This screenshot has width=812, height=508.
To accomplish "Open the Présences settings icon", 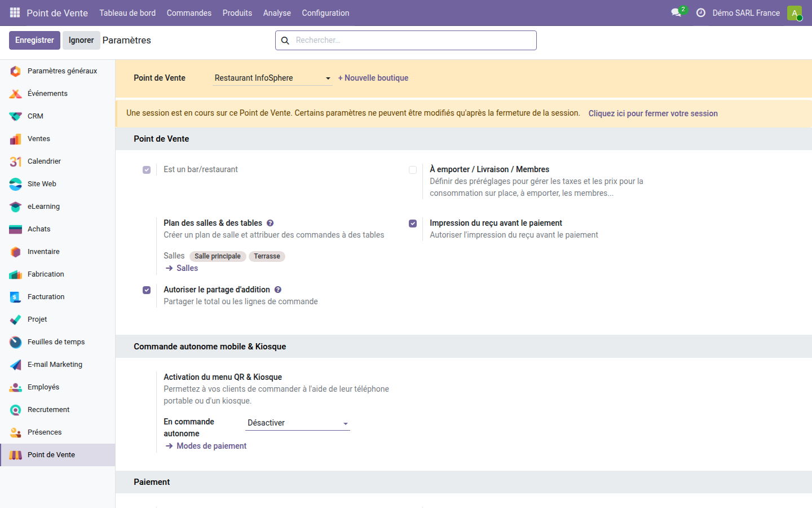I will pos(16,432).
